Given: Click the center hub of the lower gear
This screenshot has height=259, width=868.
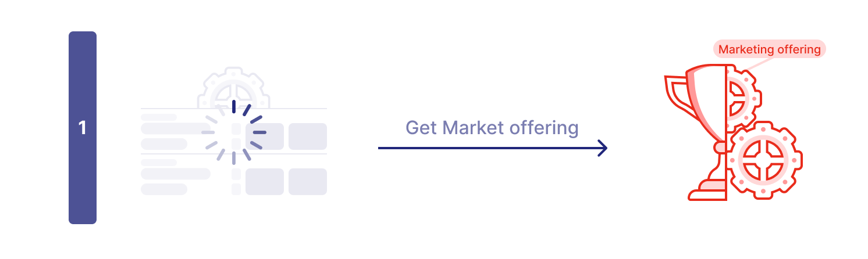Looking at the screenshot, I should [x=765, y=159].
